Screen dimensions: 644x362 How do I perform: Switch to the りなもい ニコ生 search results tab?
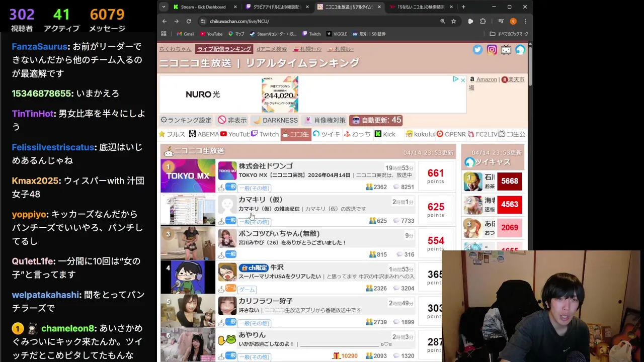pyautogui.click(x=421, y=7)
